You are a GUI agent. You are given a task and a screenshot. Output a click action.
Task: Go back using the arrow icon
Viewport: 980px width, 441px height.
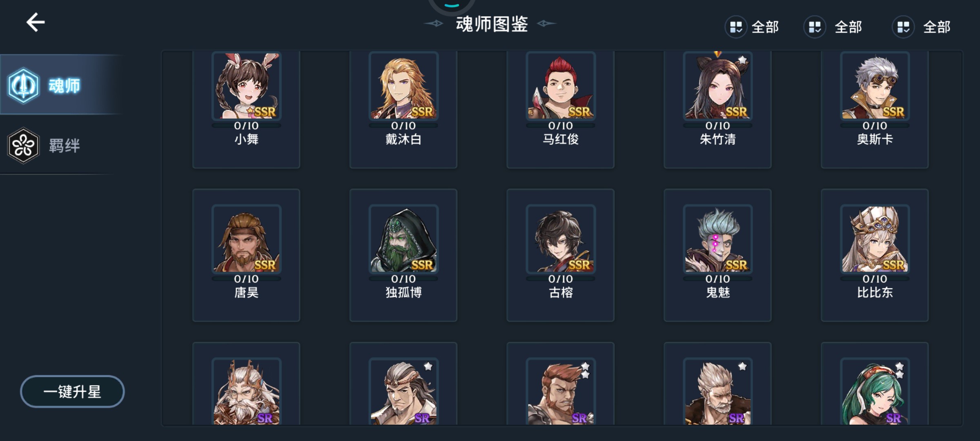36,22
